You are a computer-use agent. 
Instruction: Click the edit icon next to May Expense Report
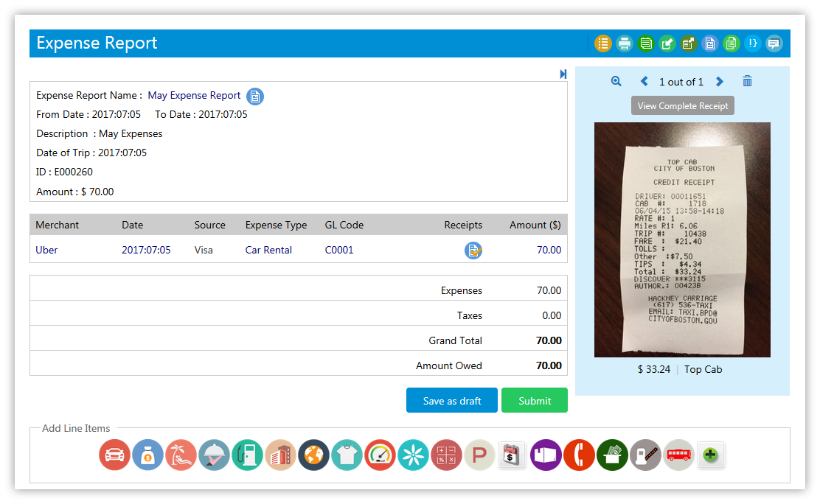tap(254, 97)
